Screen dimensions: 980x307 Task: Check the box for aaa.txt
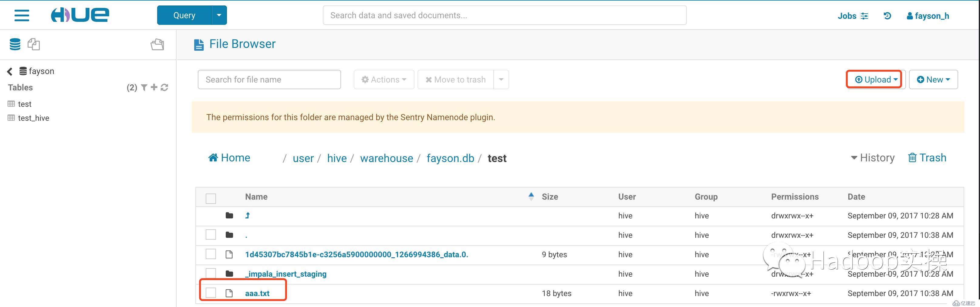point(211,293)
